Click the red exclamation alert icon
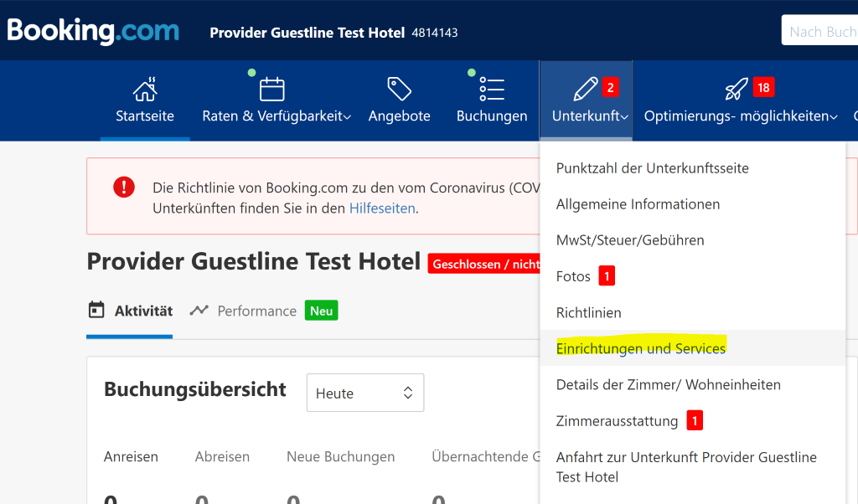 pos(124,187)
